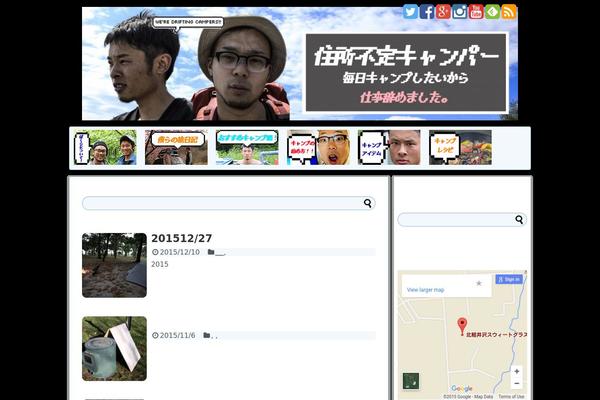Open the Twitter profile icon
The image size is (600, 400).
(410, 12)
